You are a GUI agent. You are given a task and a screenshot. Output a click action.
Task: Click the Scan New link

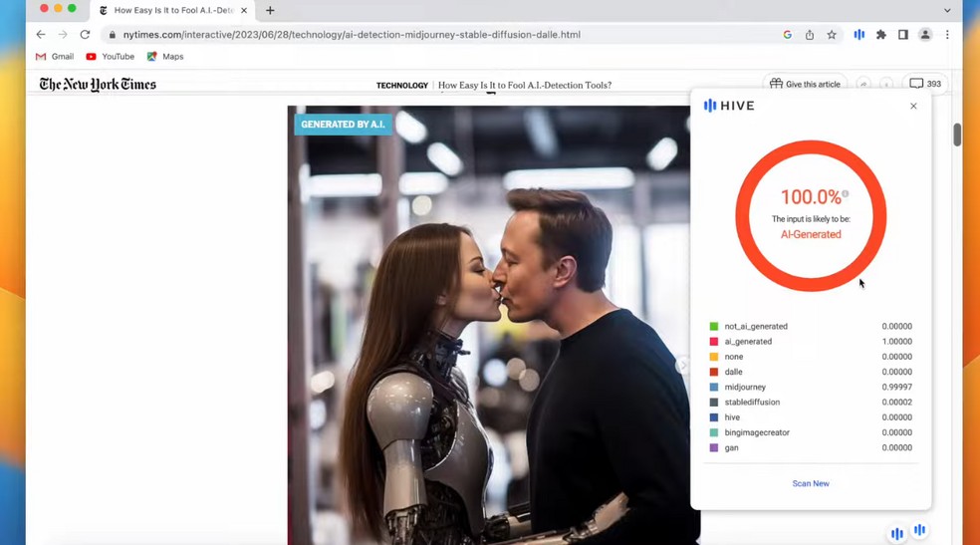click(811, 483)
